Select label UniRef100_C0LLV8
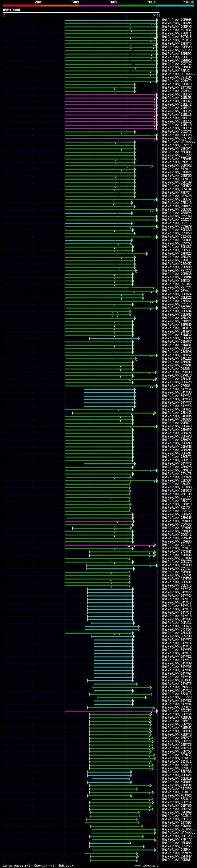This screenshot has width=197, height=868. [x=177, y=135]
